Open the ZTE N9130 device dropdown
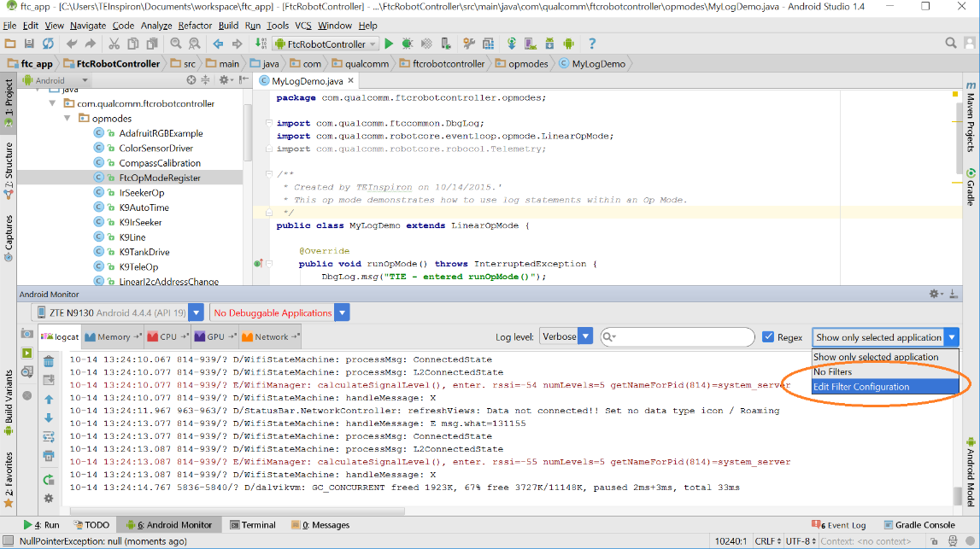This screenshot has width=980, height=549. coord(118,312)
